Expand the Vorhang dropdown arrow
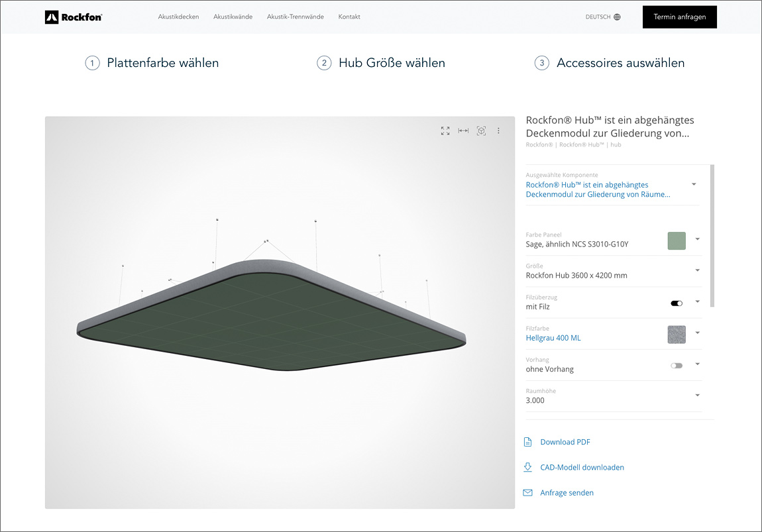Image resolution: width=762 pixels, height=532 pixels. tap(697, 364)
